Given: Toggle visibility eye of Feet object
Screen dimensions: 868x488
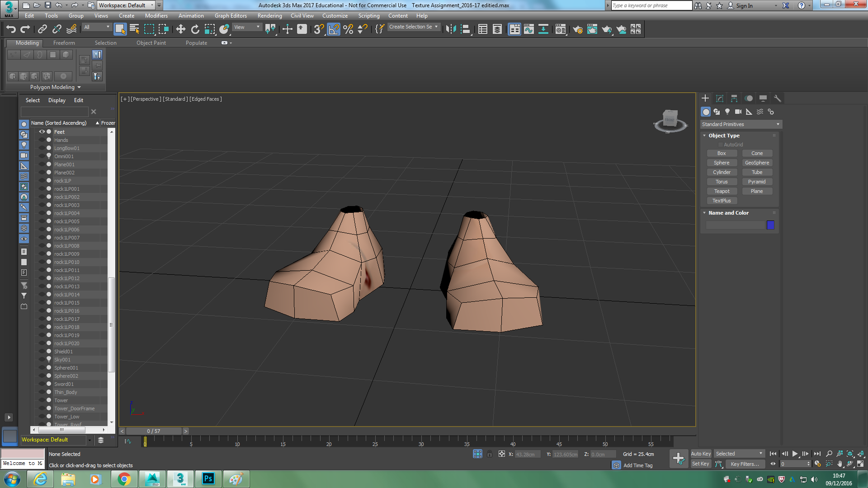Looking at the screenshot, I should [42, 131].
